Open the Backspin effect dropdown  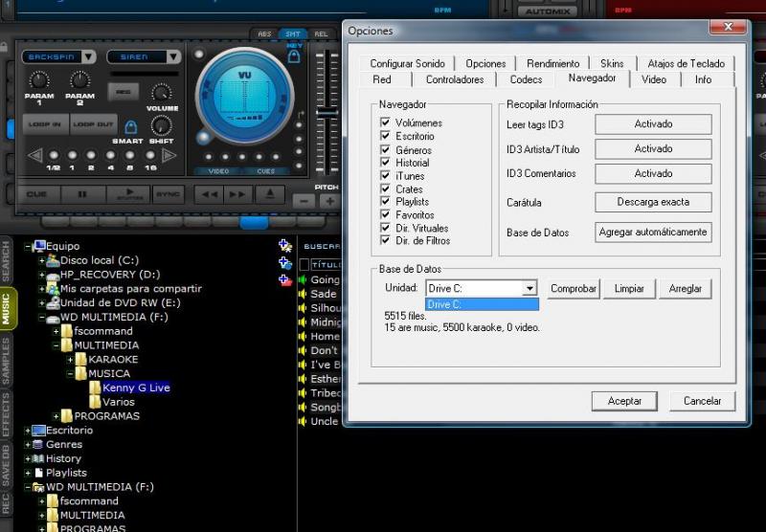click(88, 57)
